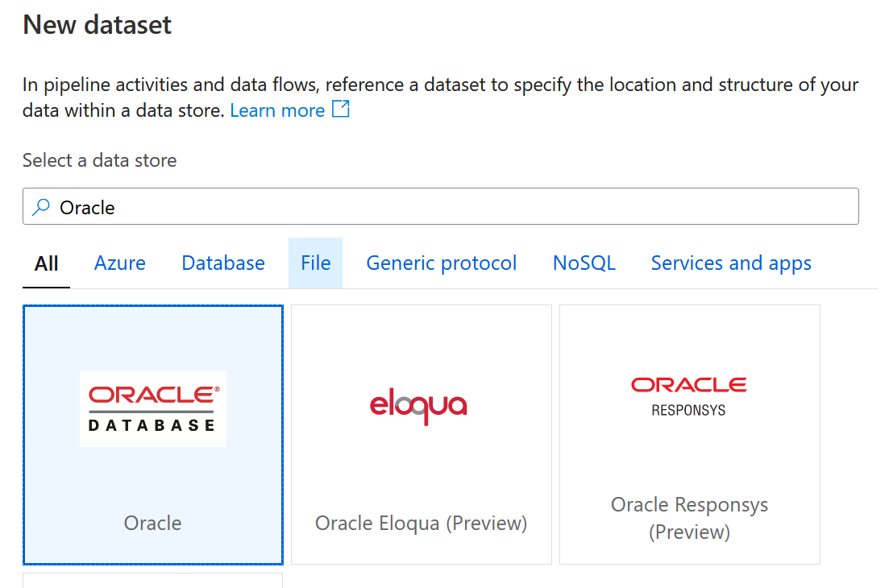Click the magnifier search icon
This screenshot has height=588, width=893.
40,207
